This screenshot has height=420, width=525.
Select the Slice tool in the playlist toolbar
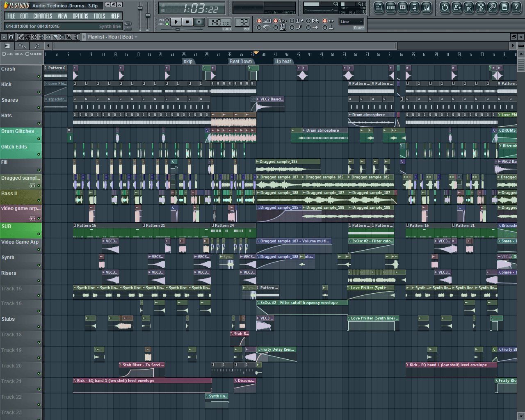55,37
